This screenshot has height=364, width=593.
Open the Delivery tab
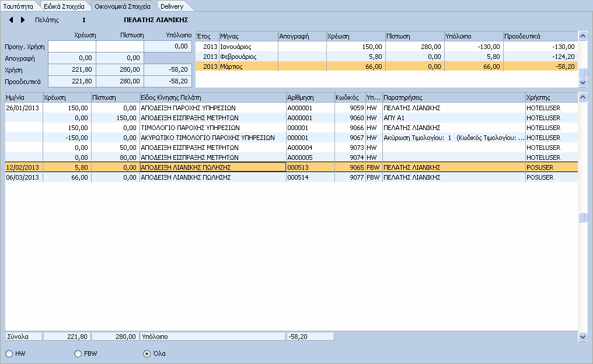[x=172, y=6]
